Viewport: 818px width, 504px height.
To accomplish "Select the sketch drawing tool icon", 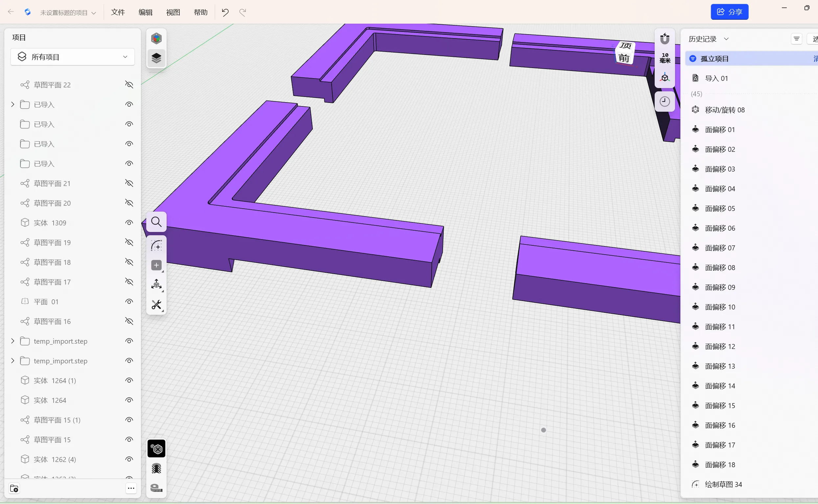I will [x=156, y=246].
